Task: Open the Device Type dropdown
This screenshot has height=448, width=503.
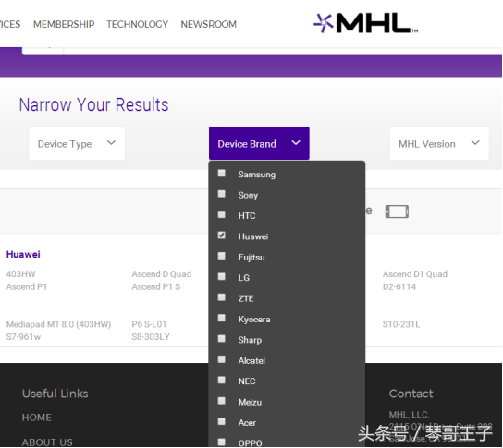Action: pos(77,143)
